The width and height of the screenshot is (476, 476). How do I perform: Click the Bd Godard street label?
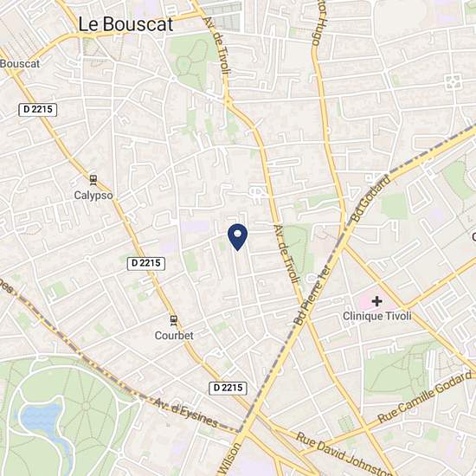[370, 198]
